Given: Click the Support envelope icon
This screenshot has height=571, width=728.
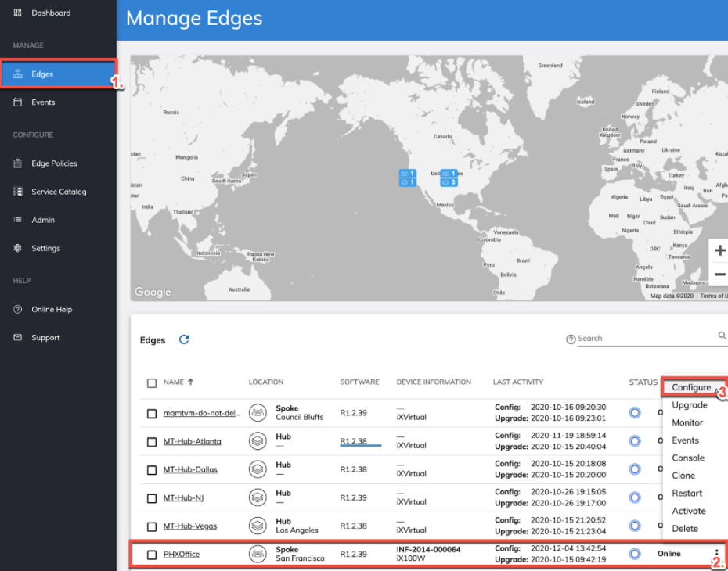Looking at the screenshot, I should click(x=18, y=338).
